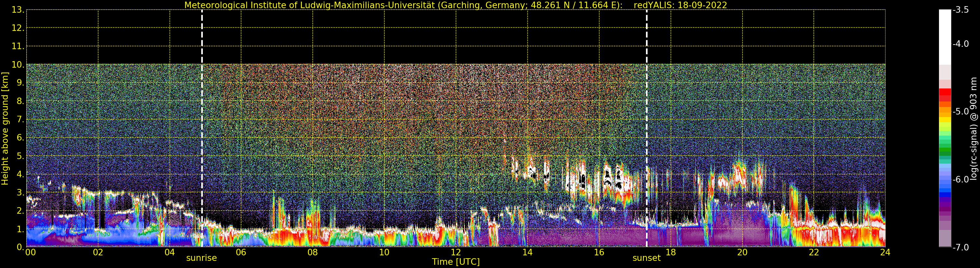
Task: Click the '20' time axis tick label
Action: coord(742,252)
